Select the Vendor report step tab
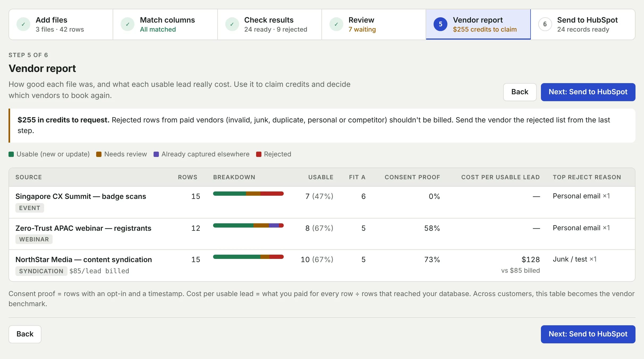The image size is (644, 359). pyautogui.click(x=478, y=24)
